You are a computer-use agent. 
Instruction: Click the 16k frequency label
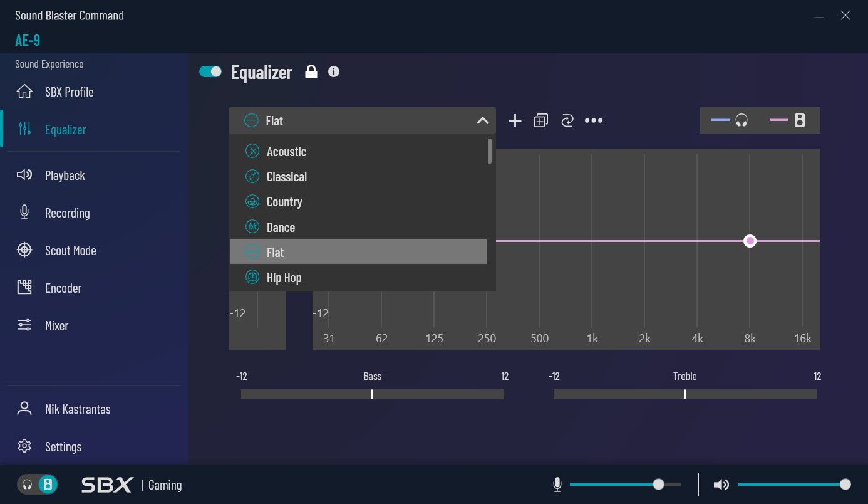click(x=802, y=338)
